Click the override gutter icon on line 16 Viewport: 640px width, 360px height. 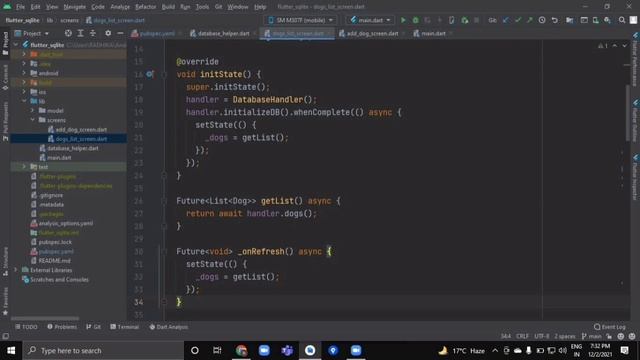pos(150,74)
